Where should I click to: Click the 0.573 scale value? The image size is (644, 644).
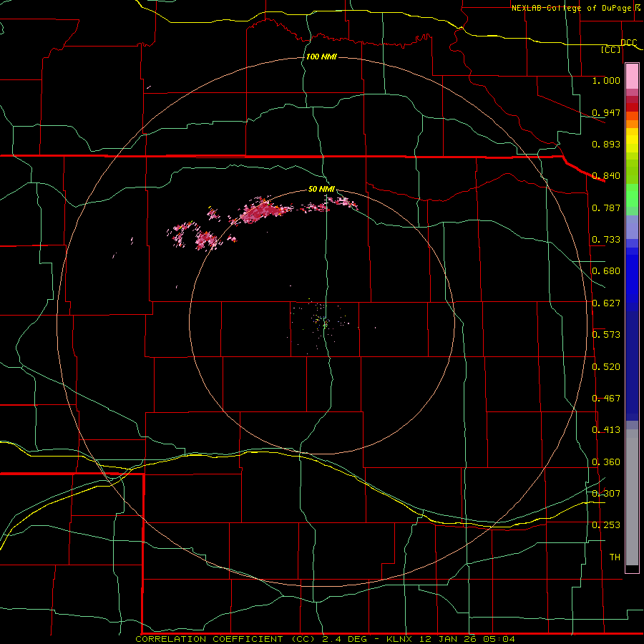(x=606, y=335)
